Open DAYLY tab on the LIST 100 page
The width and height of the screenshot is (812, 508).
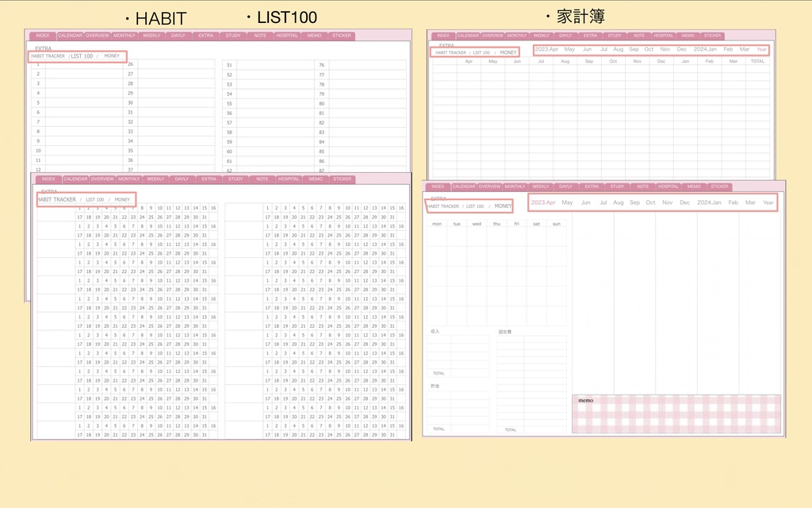click(178, 36)
